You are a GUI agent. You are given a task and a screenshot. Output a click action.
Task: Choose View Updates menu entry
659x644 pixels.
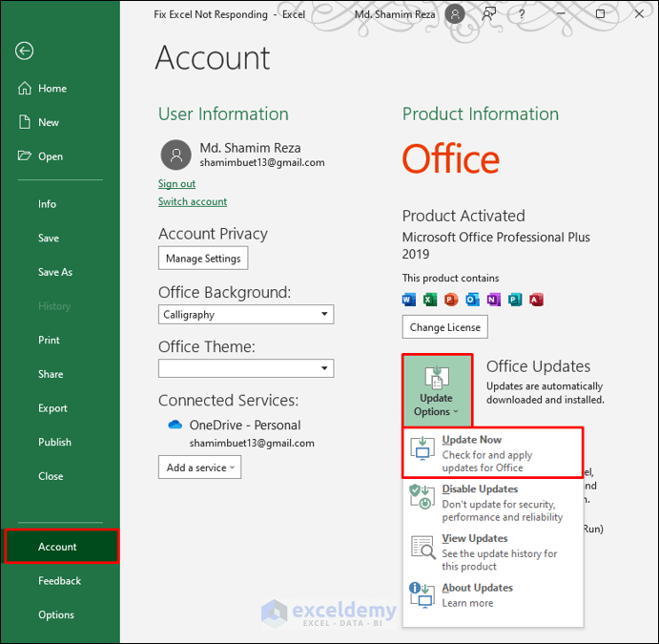(492, 552)
